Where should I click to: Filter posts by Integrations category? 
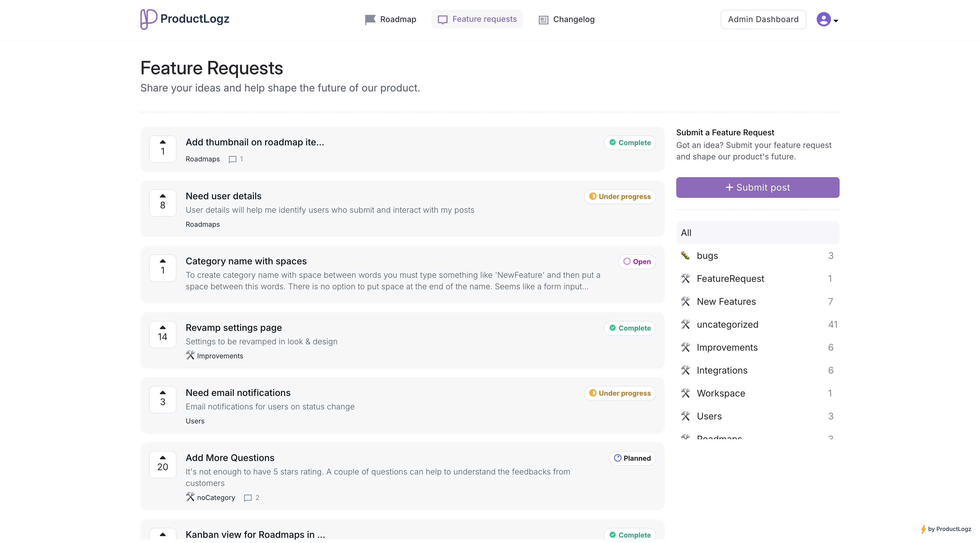pos(722,371)
